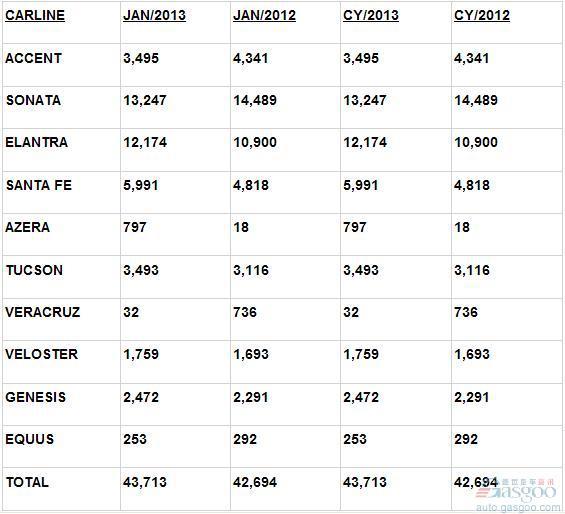Select the VERACRUZ row label
Image resolution: width=565 pixels, height=514 pixels.
(x=43, y=312)
